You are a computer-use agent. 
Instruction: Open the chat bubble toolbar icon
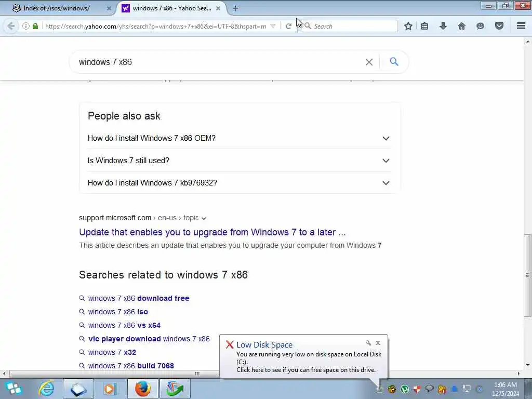480,26
